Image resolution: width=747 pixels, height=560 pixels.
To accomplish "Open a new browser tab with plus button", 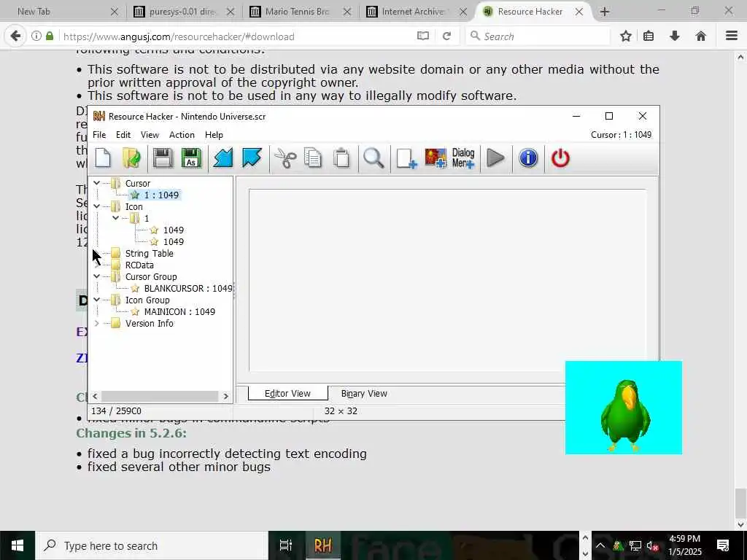I will [x=605, y=12].
